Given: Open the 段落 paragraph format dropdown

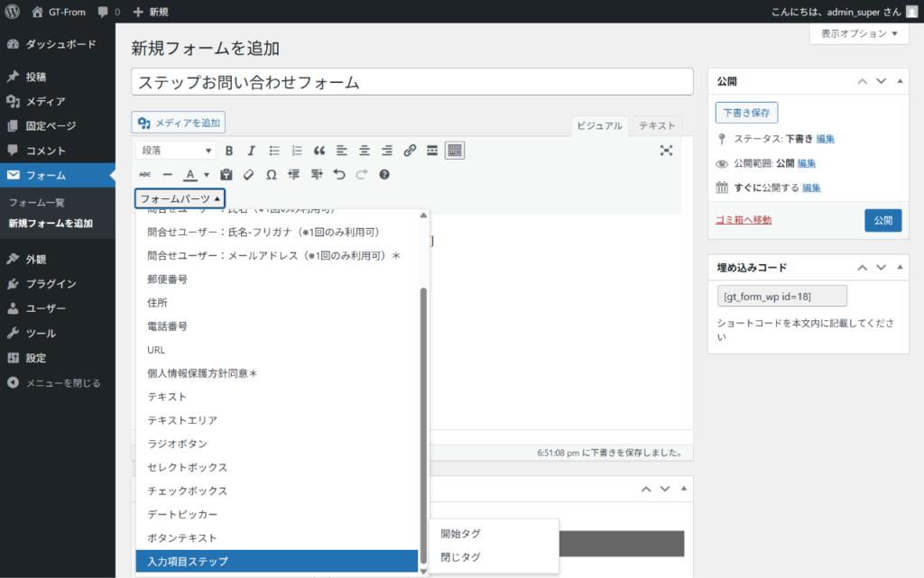Looking at the screenshot, I should point(176,151).
